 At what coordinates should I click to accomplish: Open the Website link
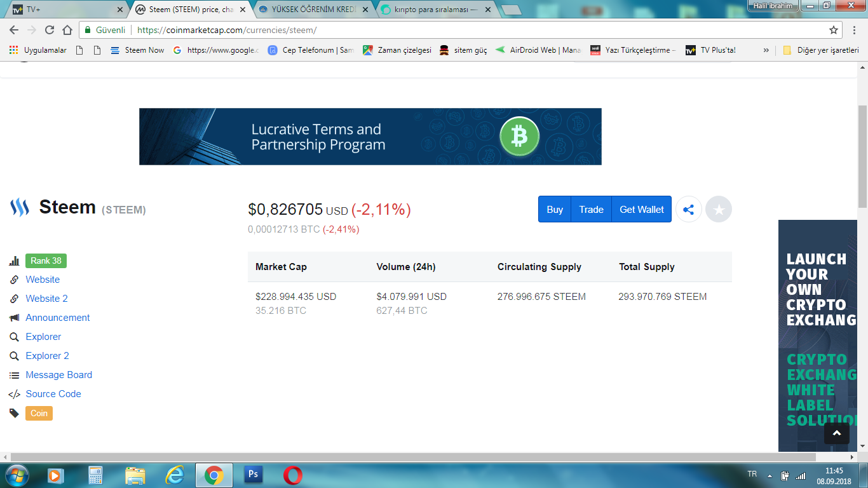click(43, 280)
